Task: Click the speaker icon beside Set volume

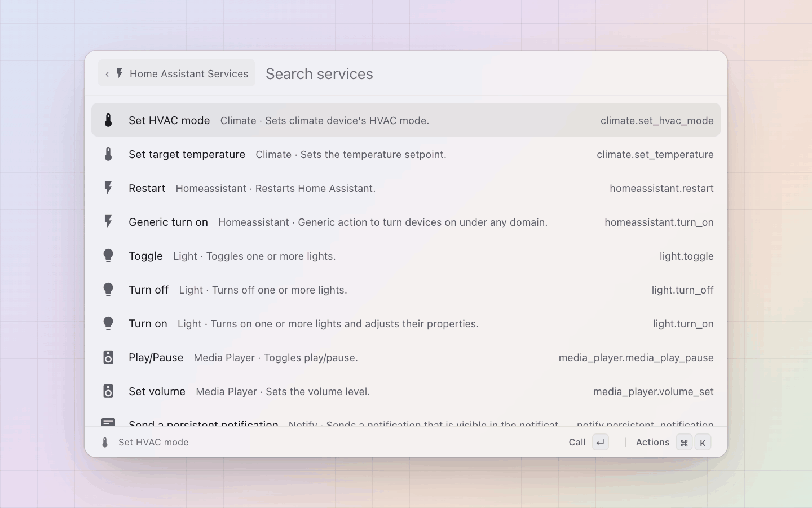Action: click(x=108, y=391)
